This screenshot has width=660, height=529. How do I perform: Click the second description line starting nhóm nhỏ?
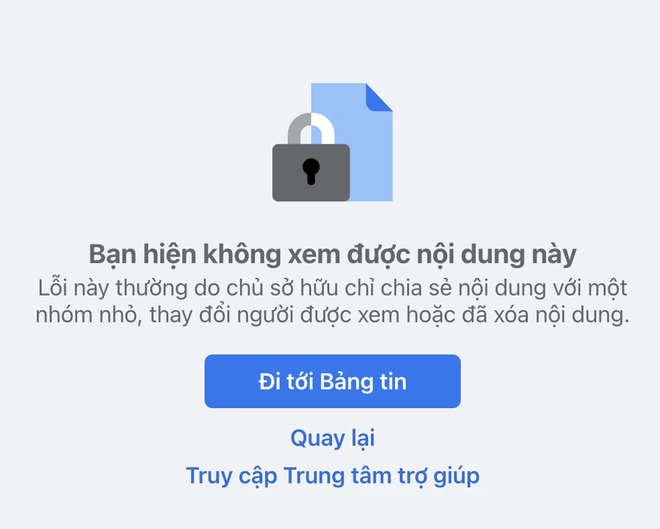tap(333, 315)
